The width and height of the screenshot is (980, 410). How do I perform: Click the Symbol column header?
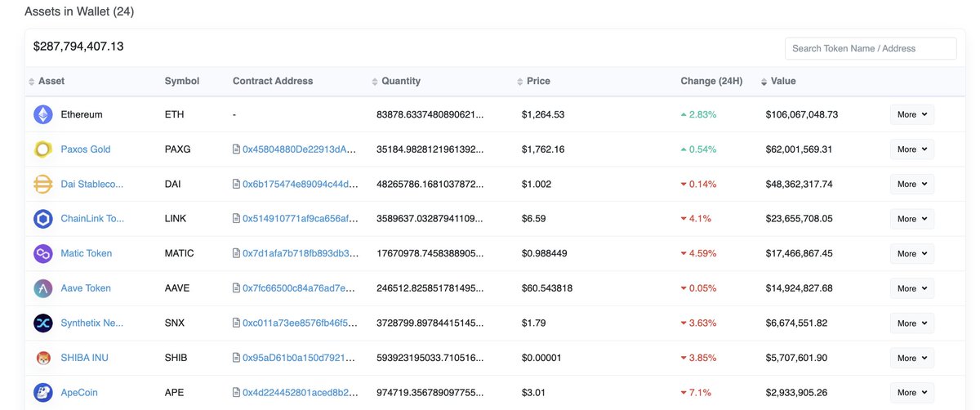pyautogui.click(x=182, y=81)
